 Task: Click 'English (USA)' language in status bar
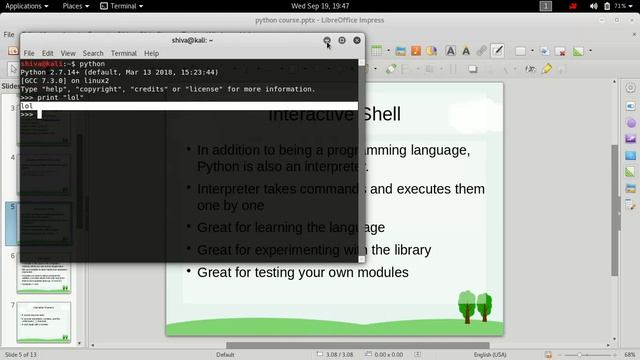coord(490,355)
